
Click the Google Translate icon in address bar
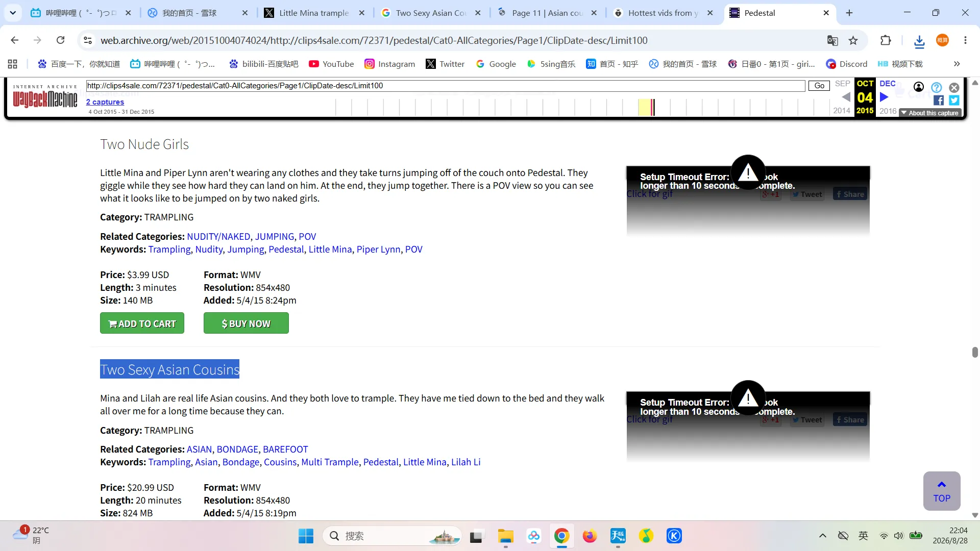(x=832, y=40)
